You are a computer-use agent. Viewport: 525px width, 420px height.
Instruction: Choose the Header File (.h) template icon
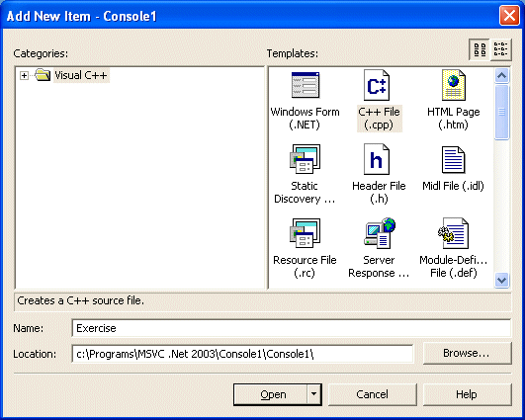coord(377,159)
